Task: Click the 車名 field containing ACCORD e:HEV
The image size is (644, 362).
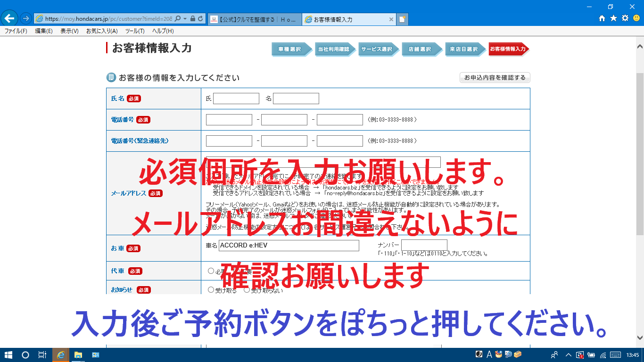Action: click(289, 246)
